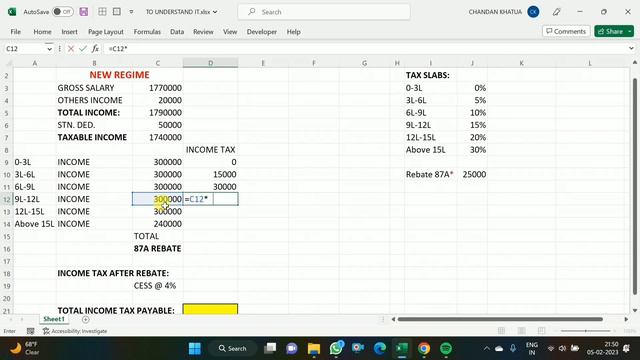Click cell showing 15% in tax slabs
This screenshot has width=640, height=360.
[472, 125]
